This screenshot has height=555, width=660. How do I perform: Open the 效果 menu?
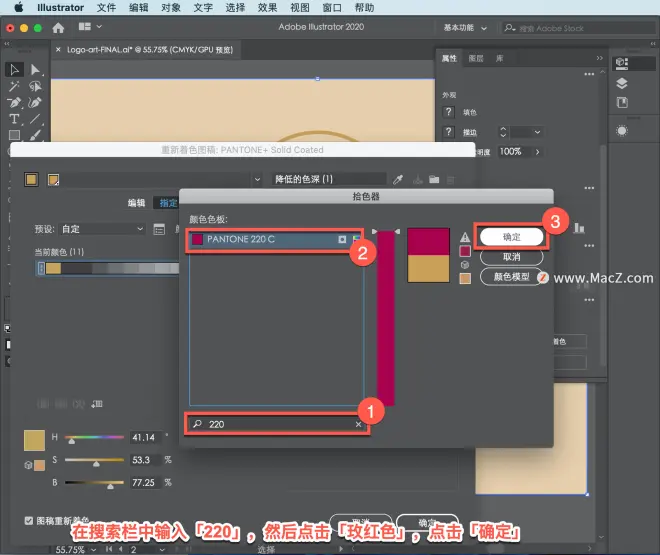[267, 8]
